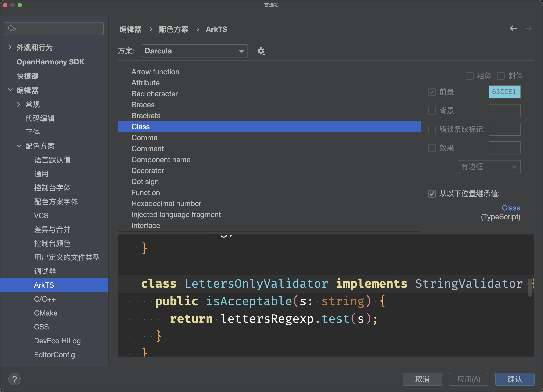543x392 pixels.
Task: Open the Darcula scheme dropdown
Action: point(194,51)
